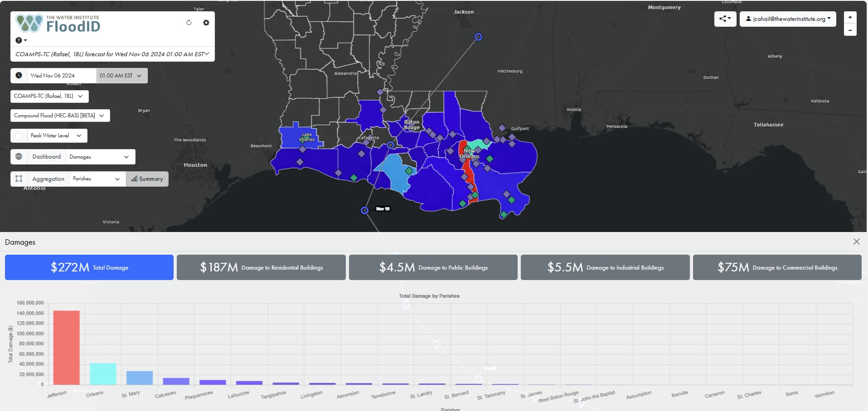
Task: Open the 01:00 AM EST time dropdown
Action: tap(121, 76)
